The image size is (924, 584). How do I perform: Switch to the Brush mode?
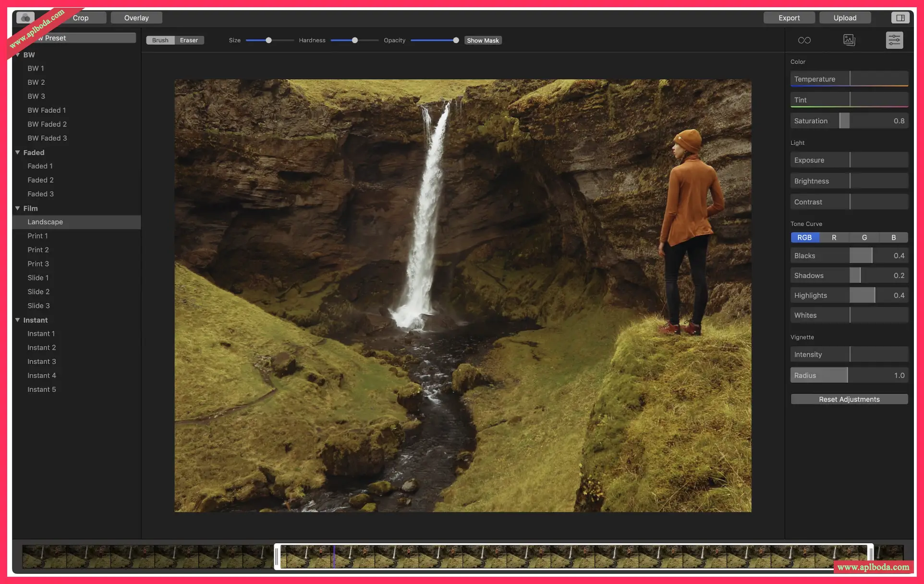(x=160, y=40)
